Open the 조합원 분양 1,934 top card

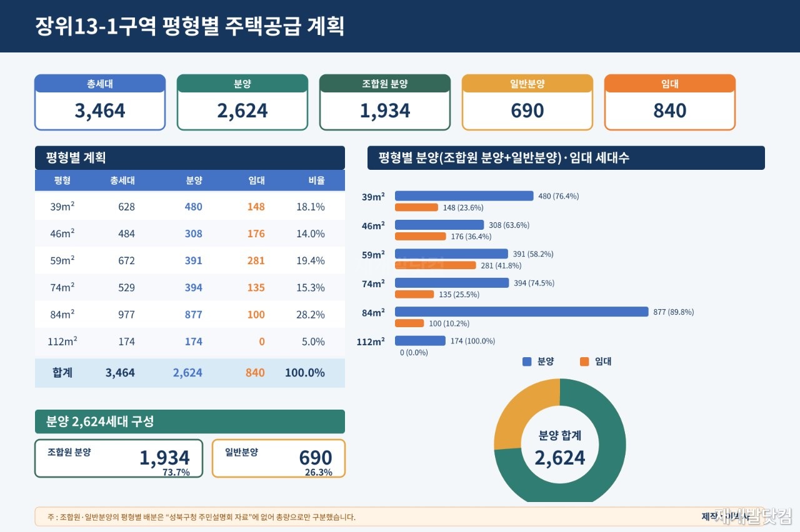pyautogui.click(x=385, y=102)
